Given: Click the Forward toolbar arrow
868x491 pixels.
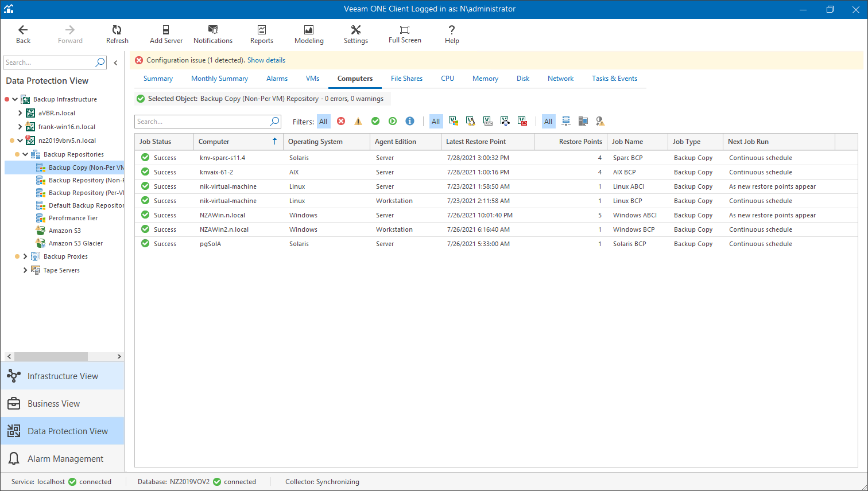Looking at the screenshot, I should (70, 34).
